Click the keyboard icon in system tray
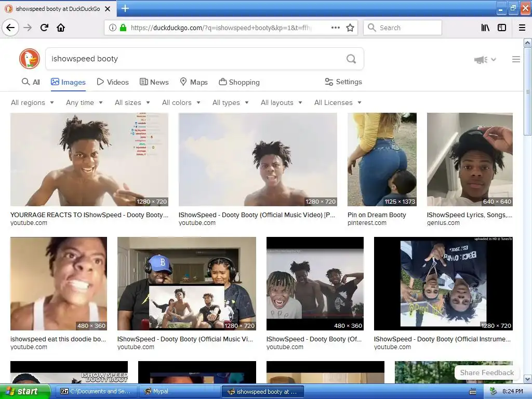The height and width of the screenshot is (399, 532). [x=473, y=392]
